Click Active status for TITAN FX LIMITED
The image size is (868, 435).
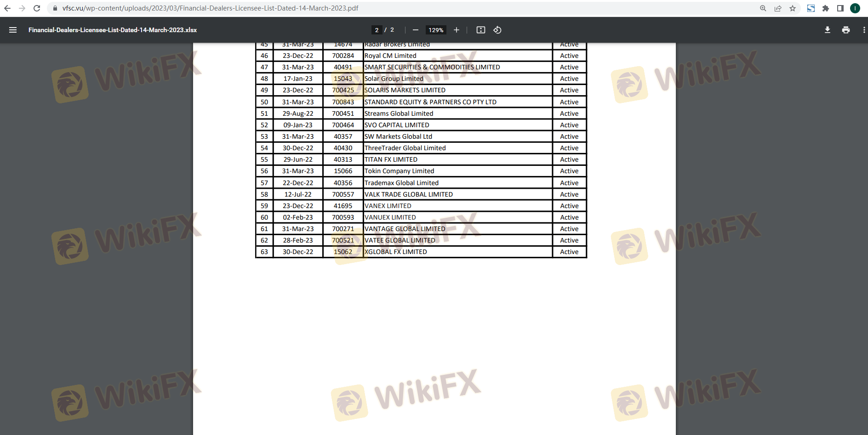click(x=569, y=159)
